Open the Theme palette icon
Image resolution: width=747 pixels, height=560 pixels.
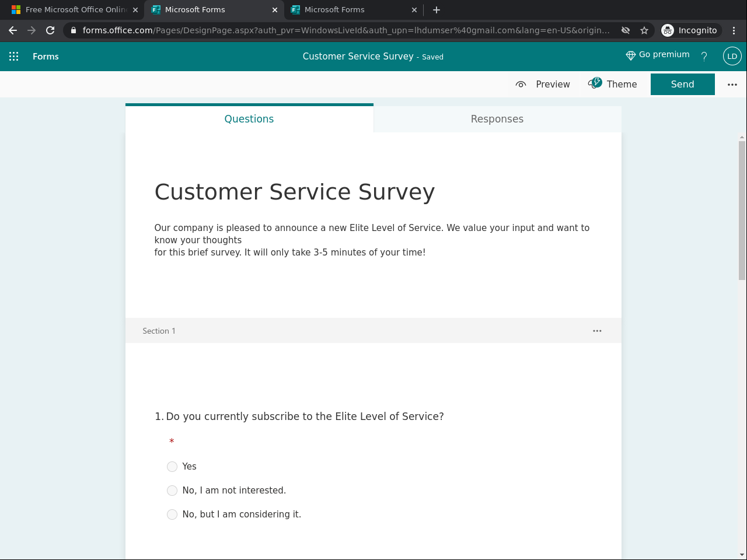595,83
